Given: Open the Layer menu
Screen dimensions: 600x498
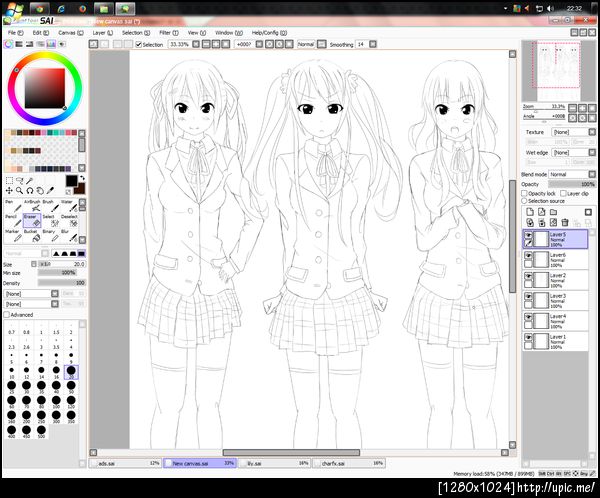Looking at the screenshot, I should (x=103, y=33).
